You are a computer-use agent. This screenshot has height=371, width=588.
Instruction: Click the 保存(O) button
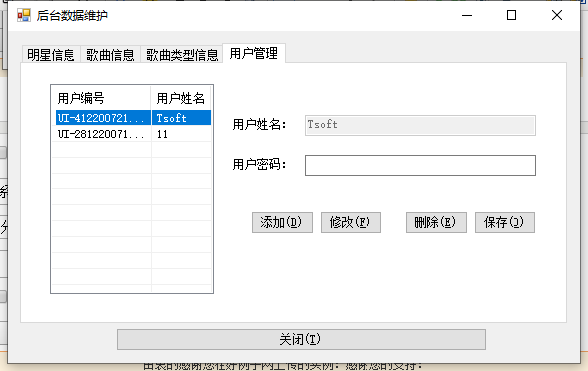click(x=505, y=223)
